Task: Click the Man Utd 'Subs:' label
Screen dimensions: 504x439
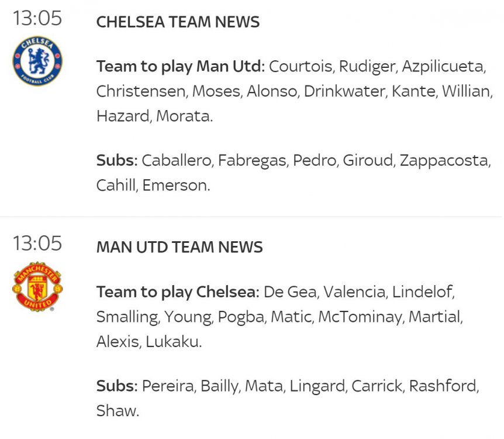Action: point(117,386)
